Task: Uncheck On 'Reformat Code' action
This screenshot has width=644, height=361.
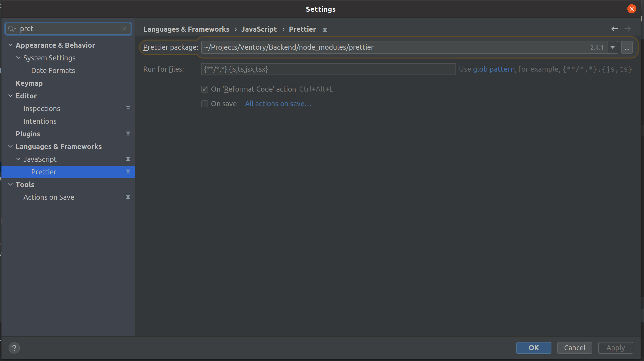Action: click(x=205, y=89)
